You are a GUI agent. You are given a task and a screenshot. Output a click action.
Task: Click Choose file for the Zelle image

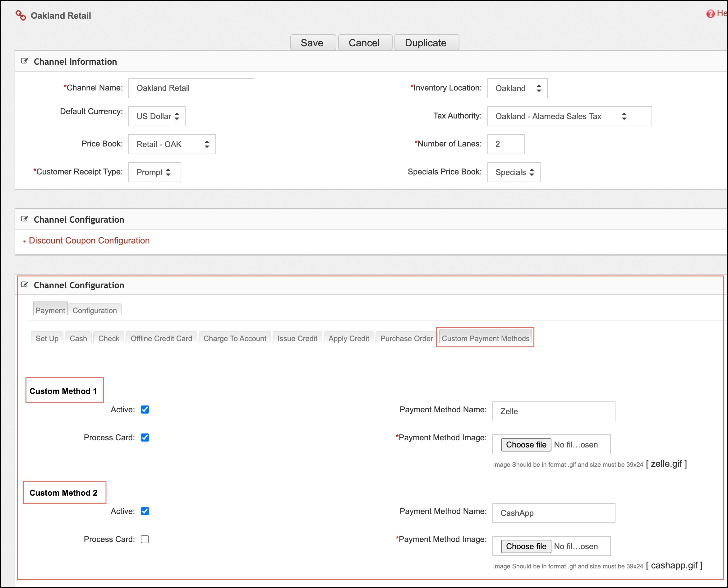pyautogui.click(x=526, y=444)
